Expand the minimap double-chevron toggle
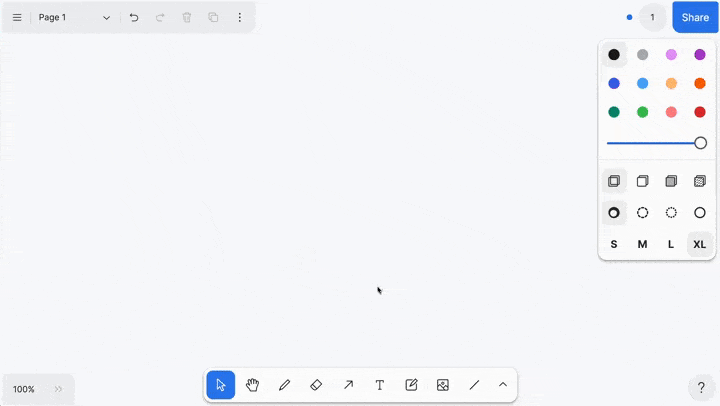This screenshot has width=720, height=406. click(x=58, y=389)
